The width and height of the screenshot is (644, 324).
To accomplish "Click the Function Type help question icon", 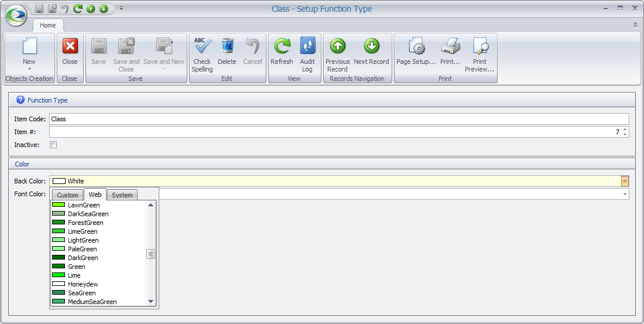I will 20,100.
